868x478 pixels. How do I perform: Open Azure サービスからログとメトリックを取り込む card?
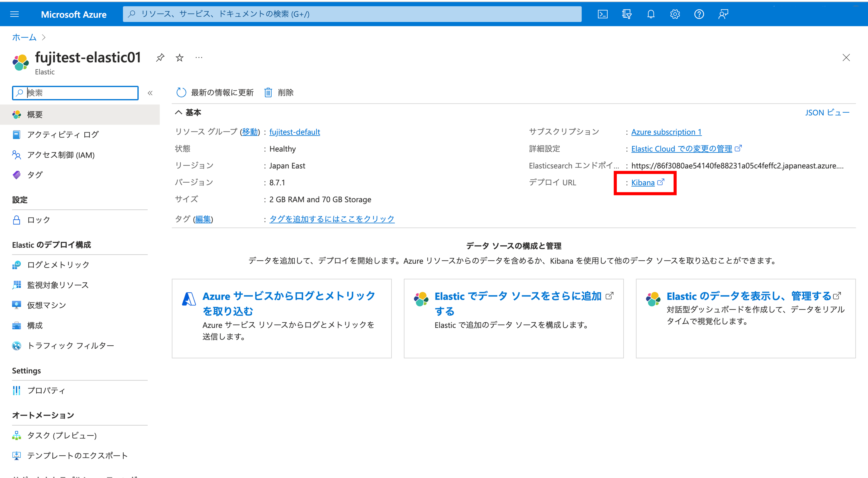[282, 318]
